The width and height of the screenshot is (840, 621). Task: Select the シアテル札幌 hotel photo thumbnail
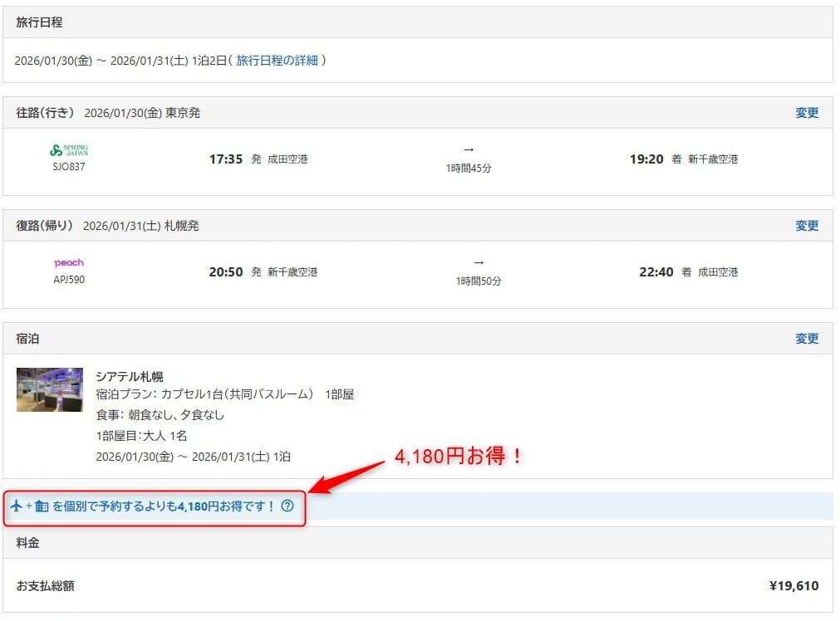click(50, 389)
